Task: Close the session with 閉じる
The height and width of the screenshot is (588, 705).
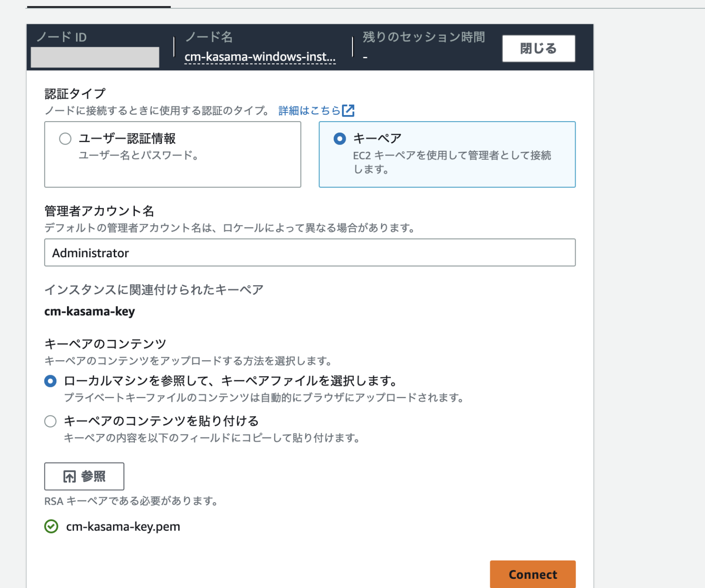Action: pyautogui.click(x=538, y=48)
